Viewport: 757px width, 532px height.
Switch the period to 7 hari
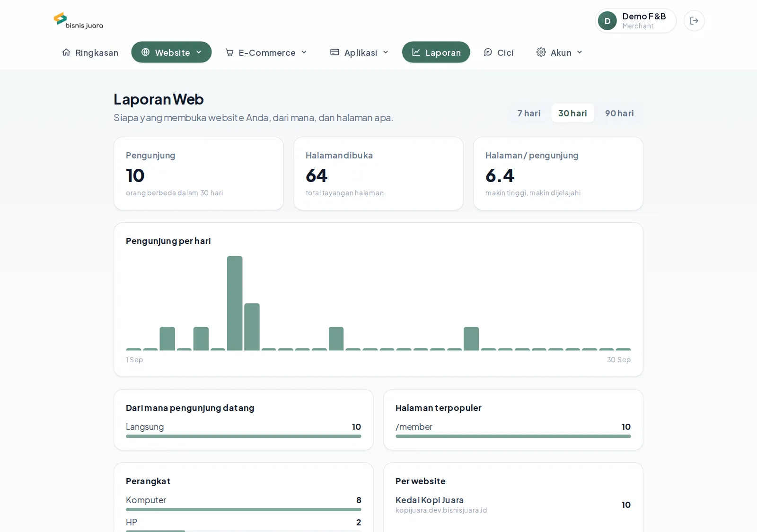[x=529, y=113]
